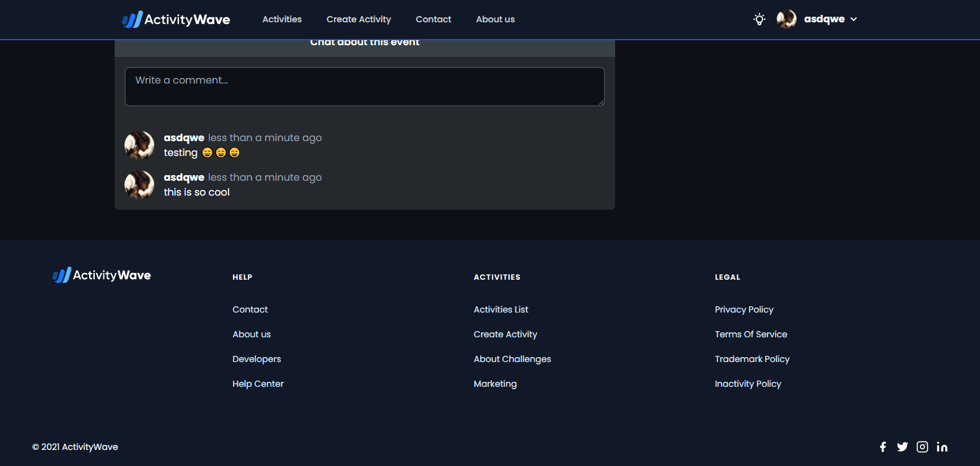
Task: Click the asdqwe username on 'this is so cool' comment
Action: pyautogui.click(x=184, y=178)
